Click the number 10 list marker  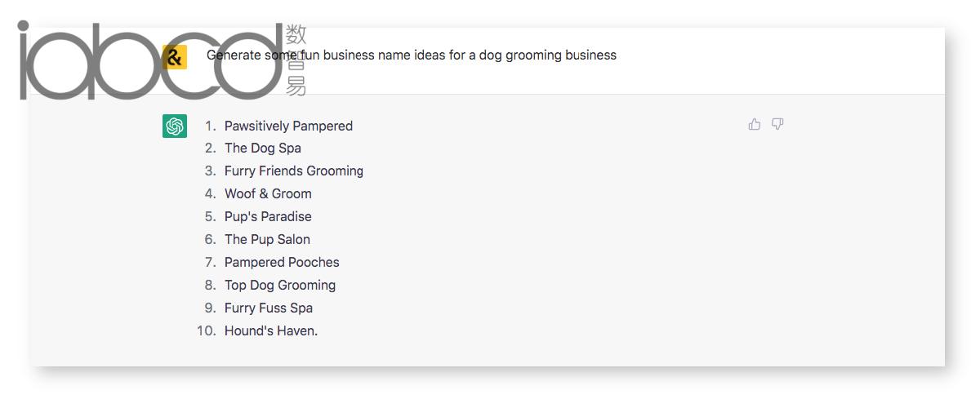[x=207, y=330]
